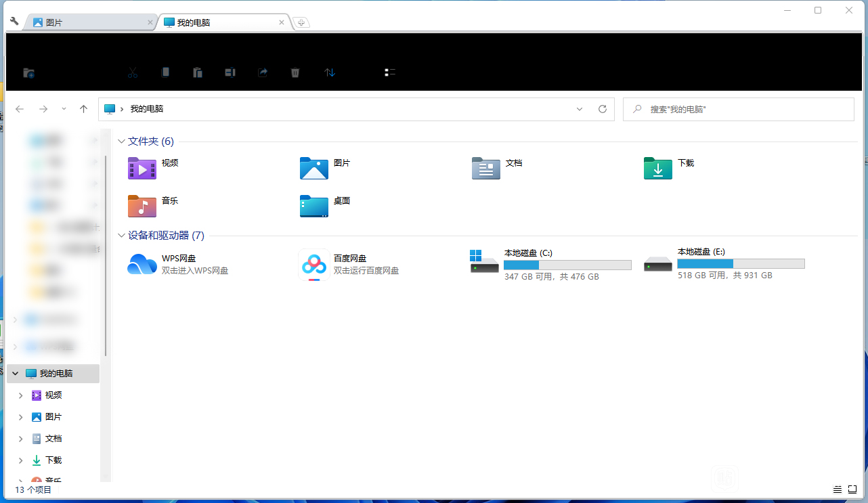Collapse the 设备和驱动器 (7) section
The width and height of the screenshot is (868, 503).
121,236
